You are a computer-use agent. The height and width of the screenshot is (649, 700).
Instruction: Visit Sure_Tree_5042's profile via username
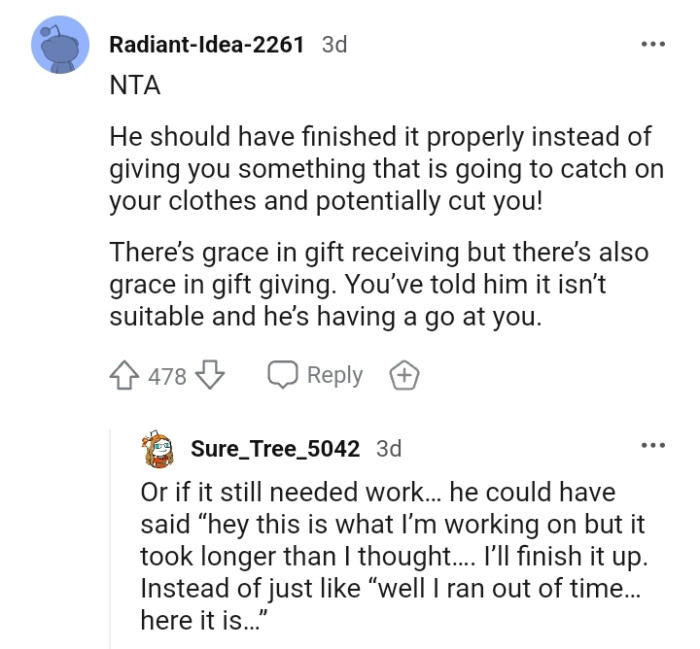(275, 448)
